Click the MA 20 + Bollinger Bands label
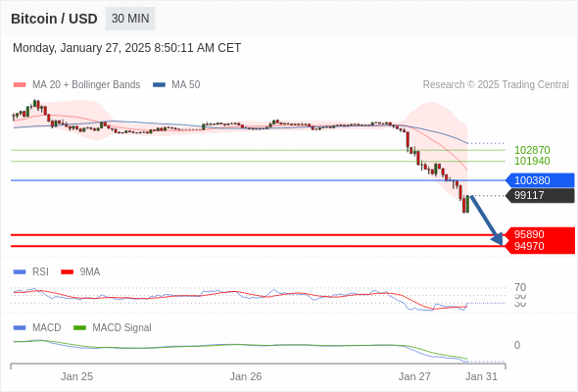578x392 pixels. click(86, 85)
